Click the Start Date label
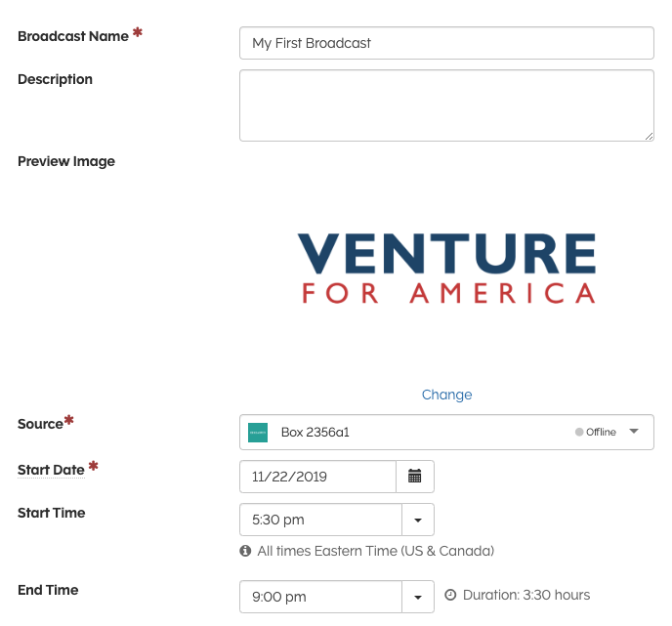 click(51, 470)
